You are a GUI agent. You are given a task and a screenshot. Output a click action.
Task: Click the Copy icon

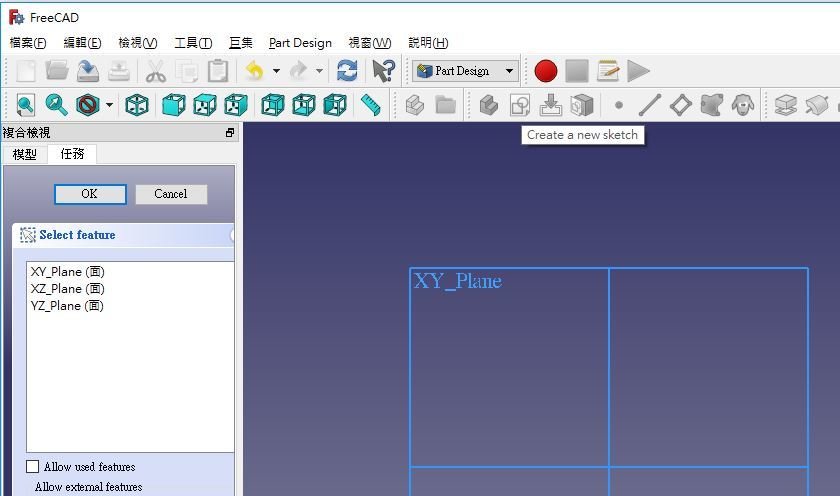[186, 71]
